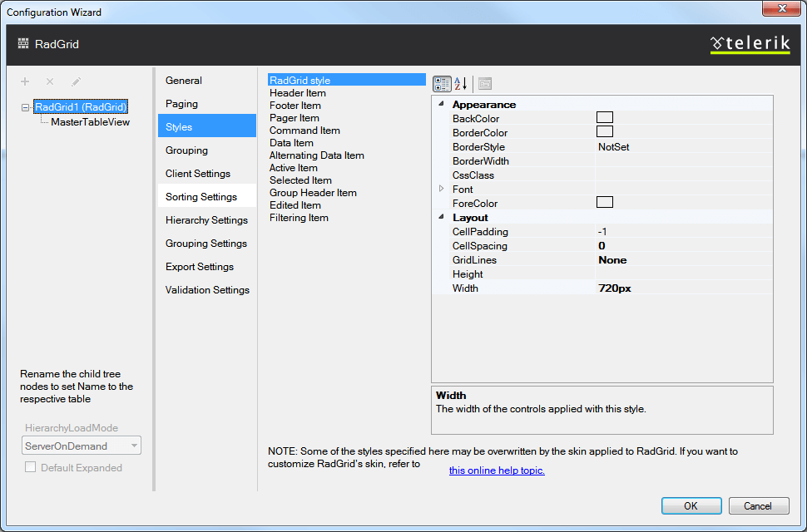Open the HierarchyLoadMode ServerOnDemand dropdown
The image size is (807, 532).
[x=82, y=446]
